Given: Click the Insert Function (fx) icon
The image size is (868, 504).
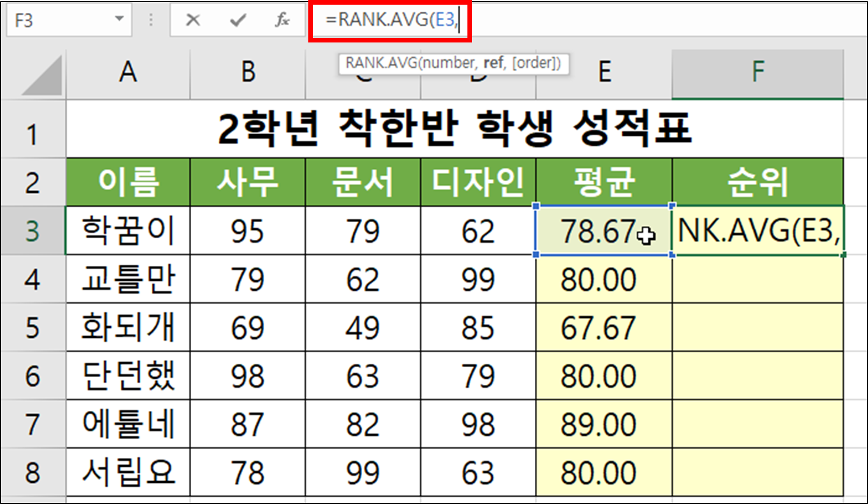Looking at the screenshot, I should [281, 20].
